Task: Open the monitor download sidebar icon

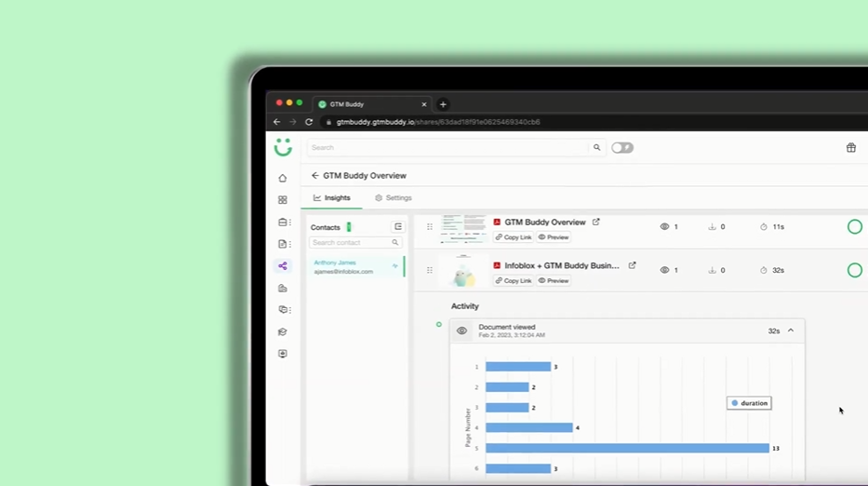Action: tap(283, 354)
